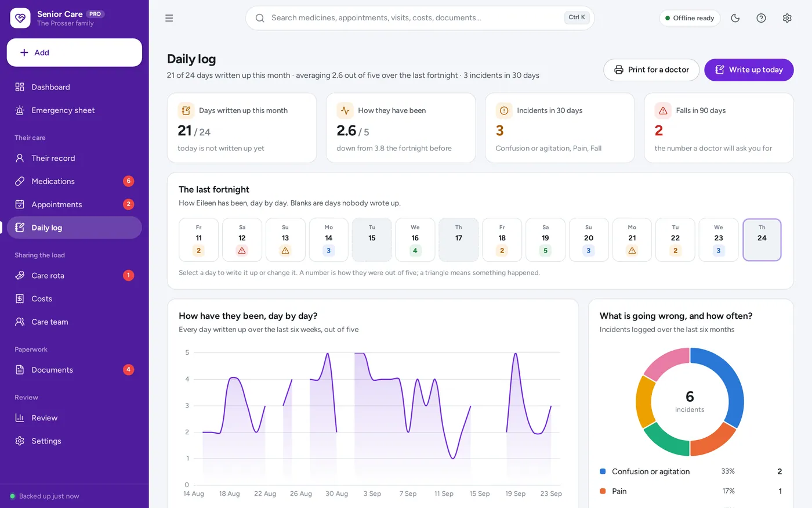Open the Costs page
The height and width of the screenshot is (508, 812).
tap(74, 298)
